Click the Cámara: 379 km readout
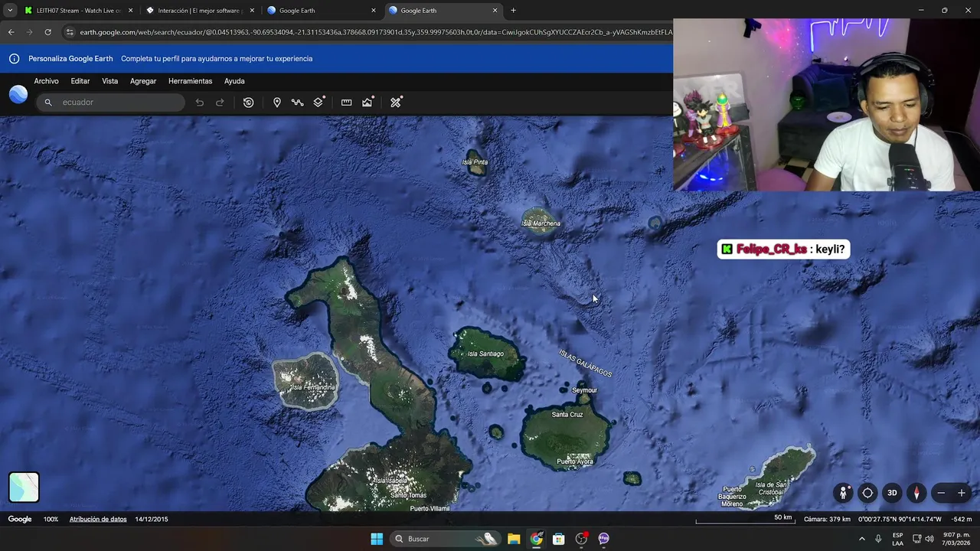Screen dimensions: 980x551 (x=827, y=520)
